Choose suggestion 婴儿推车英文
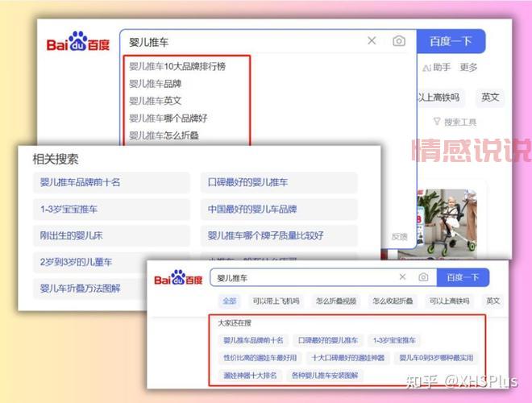Screen dimensions: 532x403 [x=155, y=101]
